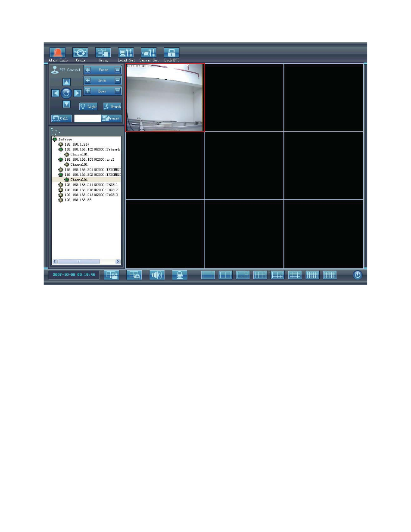This screenshot has width=411, height=532.
Task: Focus the preset number input field
Action: coord(87,118)
